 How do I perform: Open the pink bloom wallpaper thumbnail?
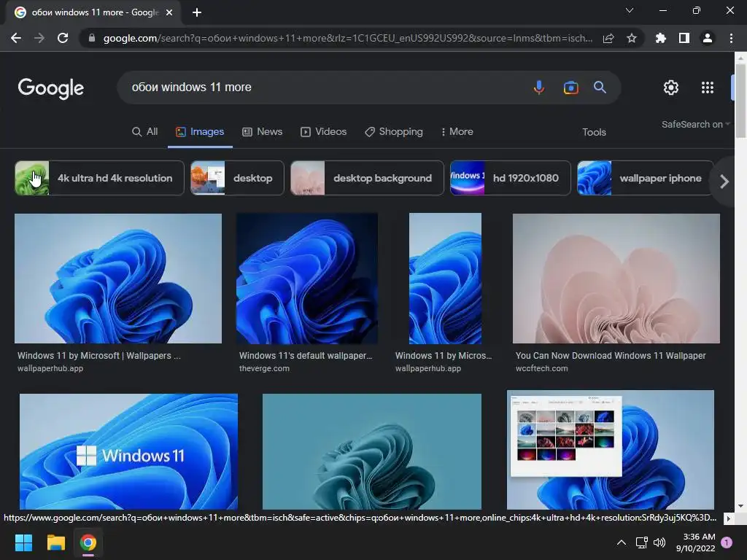click(616, 279)
